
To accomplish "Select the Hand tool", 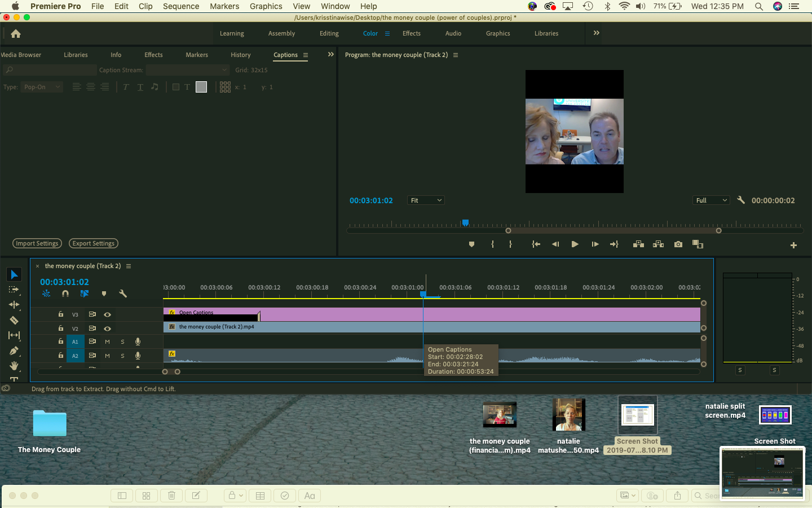I will coord(14,366).
